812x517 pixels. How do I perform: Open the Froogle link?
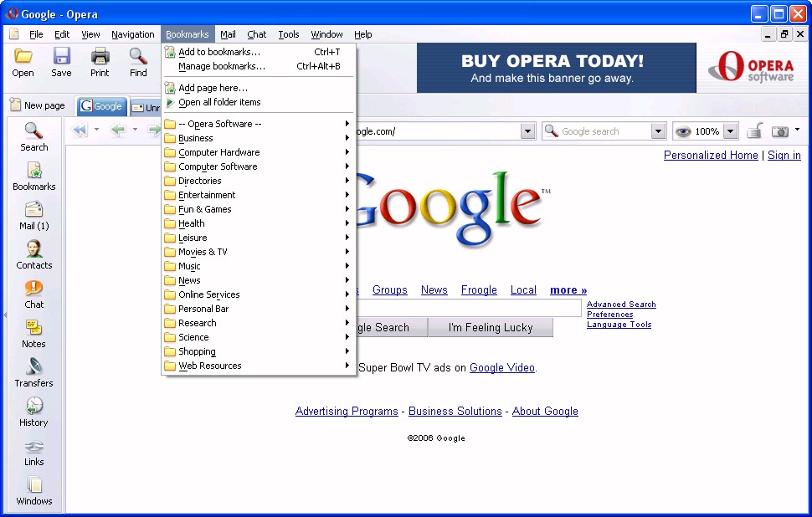point(479,289)
